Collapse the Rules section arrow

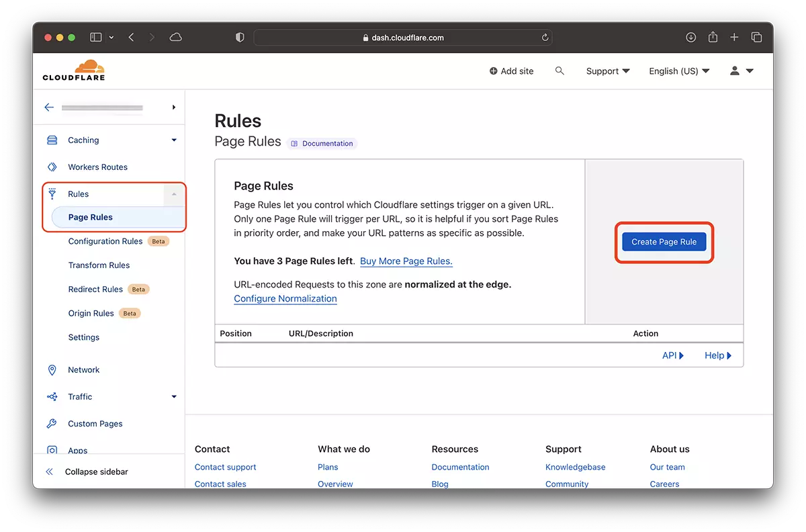pos(174,194)
